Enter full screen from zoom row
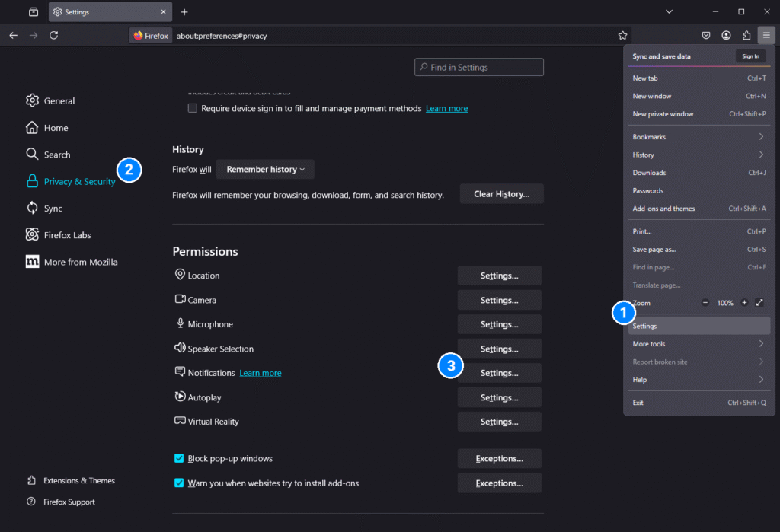Viewport: 780px width, 532px height. pyautogui.click(x=759, y=303)
